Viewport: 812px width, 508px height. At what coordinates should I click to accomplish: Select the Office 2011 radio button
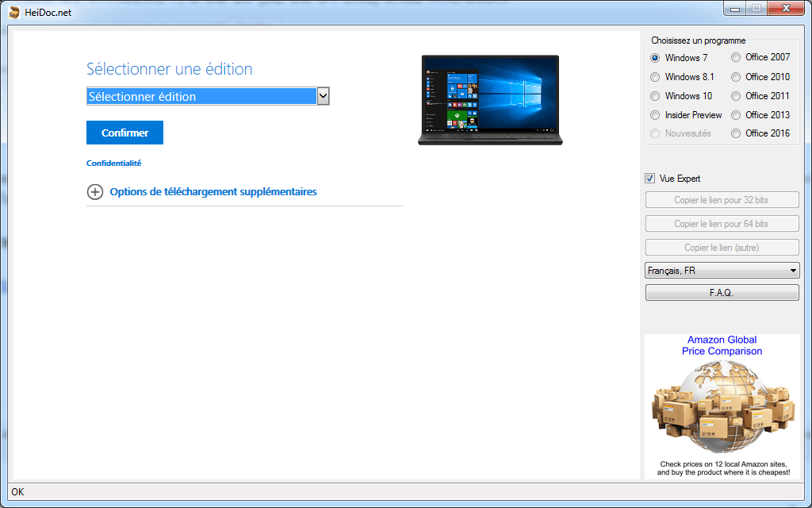(x=736, y=96)
